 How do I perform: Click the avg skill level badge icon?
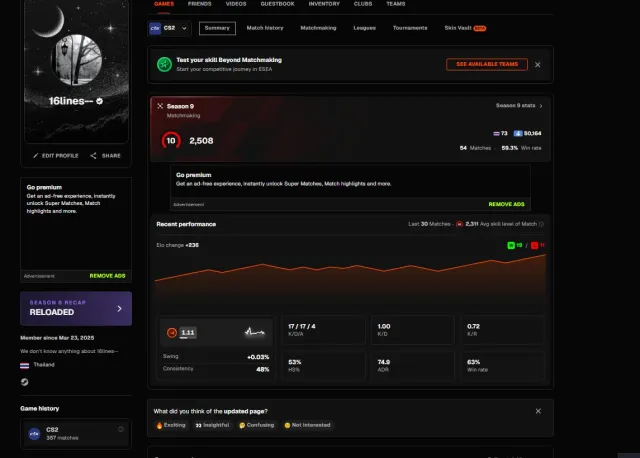click(459, 224)
